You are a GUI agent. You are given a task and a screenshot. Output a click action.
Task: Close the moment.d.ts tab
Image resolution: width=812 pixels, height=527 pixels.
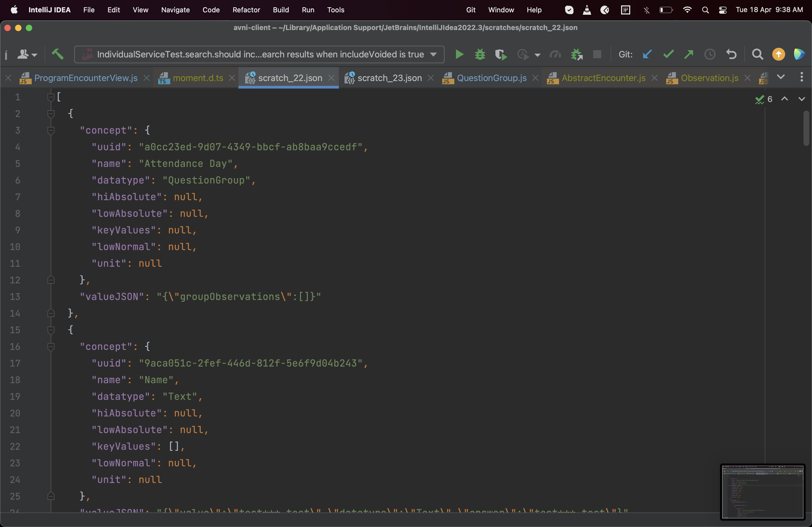[x=232, y=78]
